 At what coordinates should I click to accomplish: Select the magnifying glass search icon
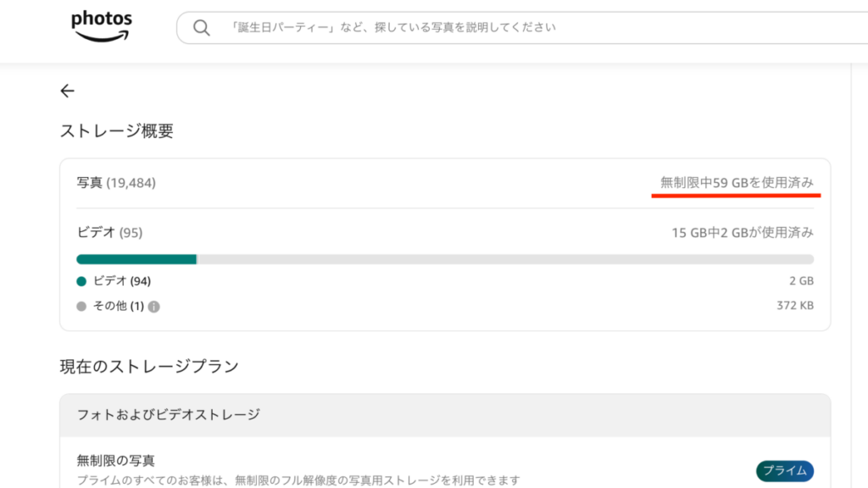(200, 26)
